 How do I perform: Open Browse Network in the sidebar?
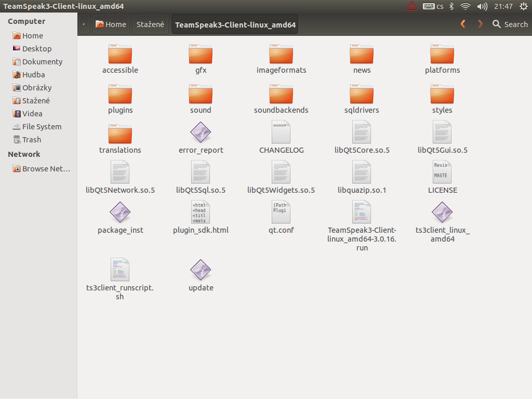coord(46,168)
